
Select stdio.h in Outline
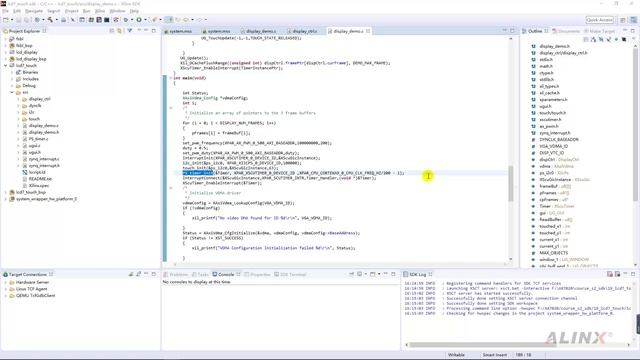(x=546, y=59)
